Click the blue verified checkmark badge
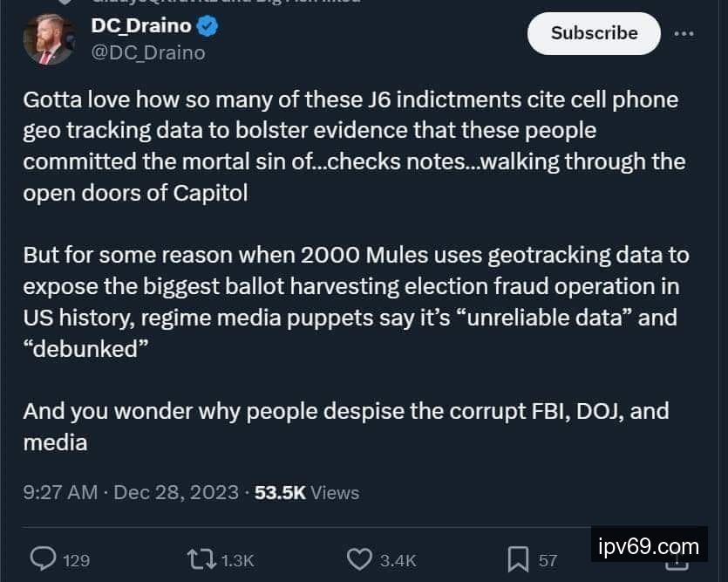This screenshot has height=582, width=728. [x=207, y=27]
